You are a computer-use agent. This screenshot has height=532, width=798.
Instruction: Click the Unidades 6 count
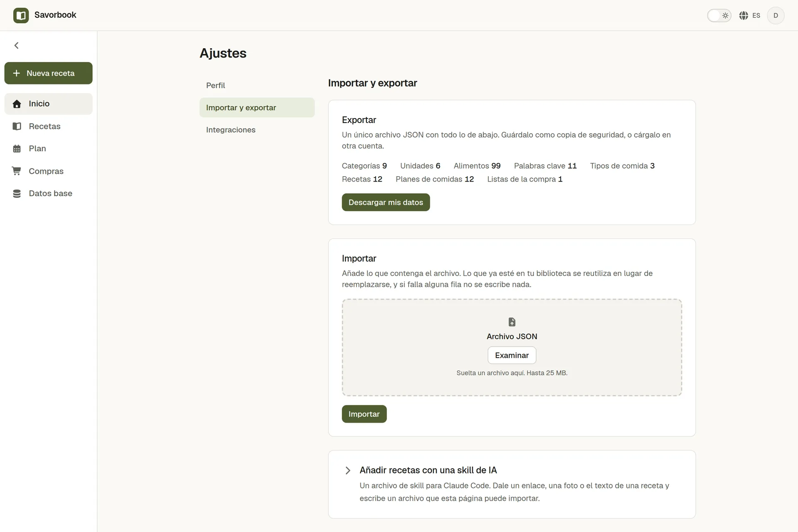point(420,166)
